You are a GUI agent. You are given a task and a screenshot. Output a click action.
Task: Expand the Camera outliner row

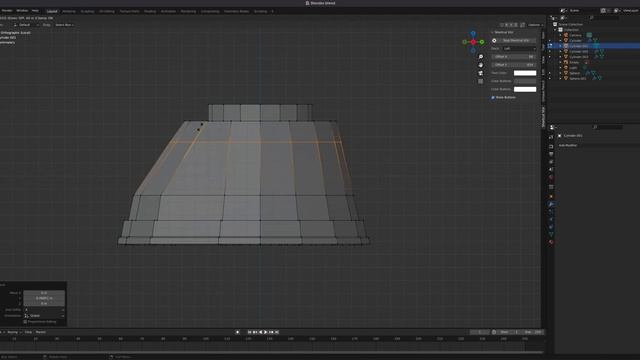coord(560,35)
